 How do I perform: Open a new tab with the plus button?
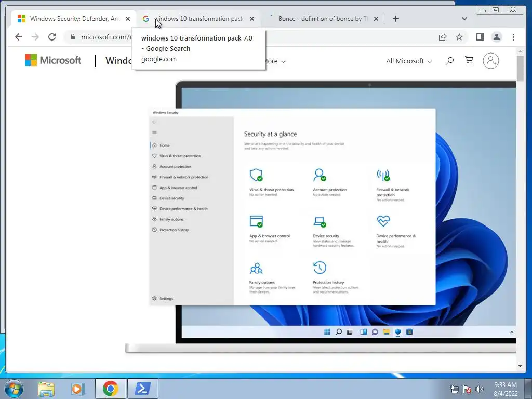click(395, 19)
